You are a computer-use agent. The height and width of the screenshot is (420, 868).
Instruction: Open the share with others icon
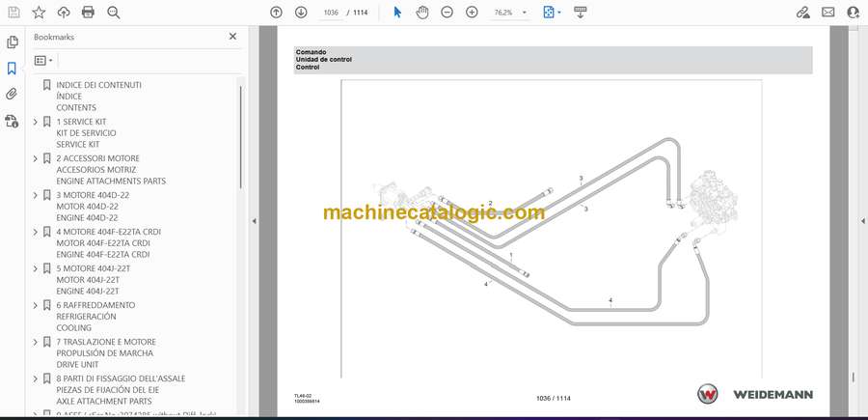pyautogui.click(x=853, y=13)
